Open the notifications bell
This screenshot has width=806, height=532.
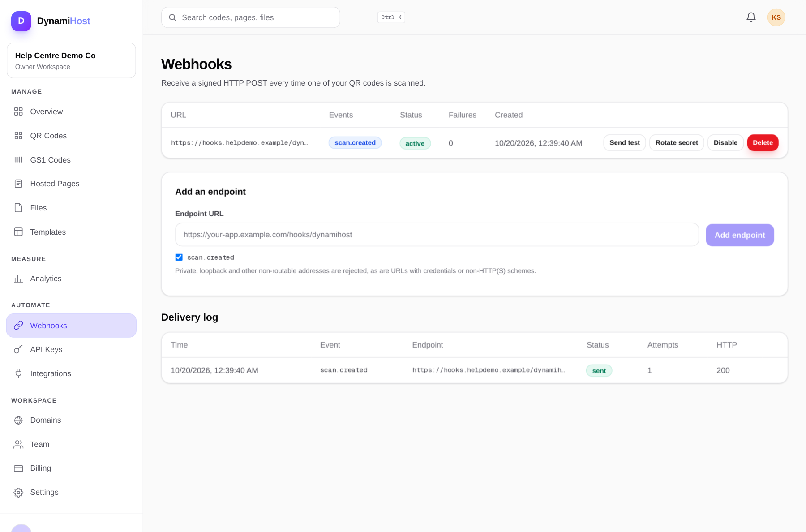751,17
